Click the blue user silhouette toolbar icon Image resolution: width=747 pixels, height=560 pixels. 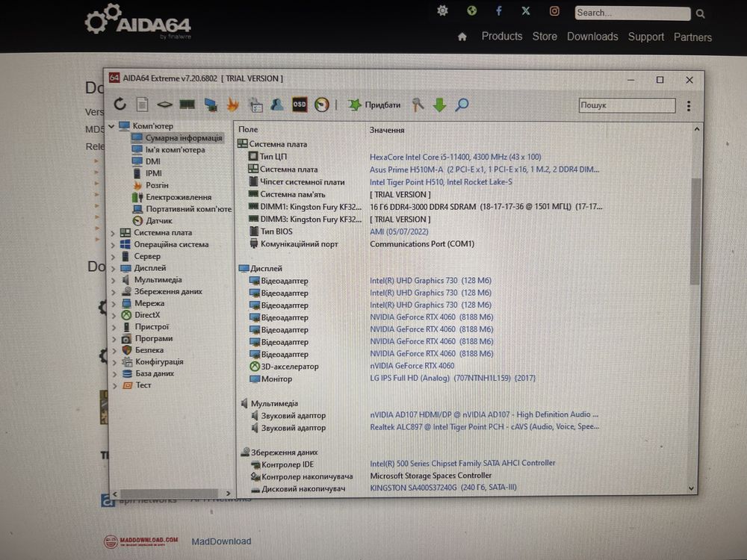[x=277, y=105]
